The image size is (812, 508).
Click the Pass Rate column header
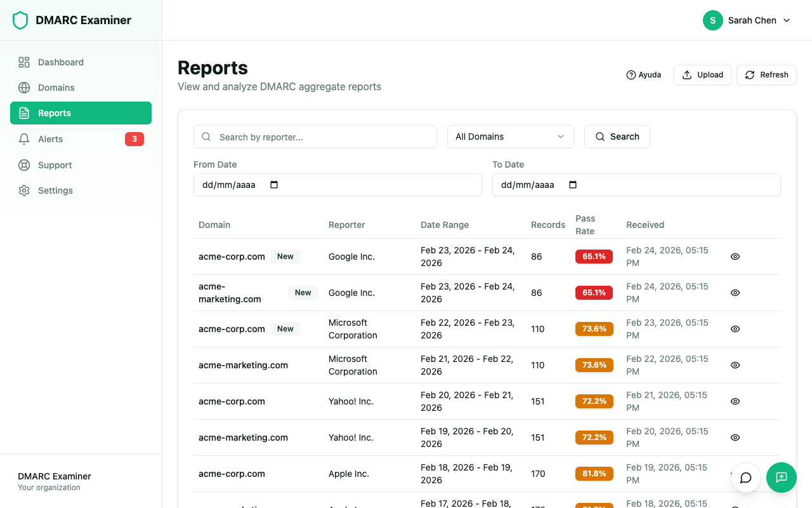pyautogui.click(x=586, y=225)
